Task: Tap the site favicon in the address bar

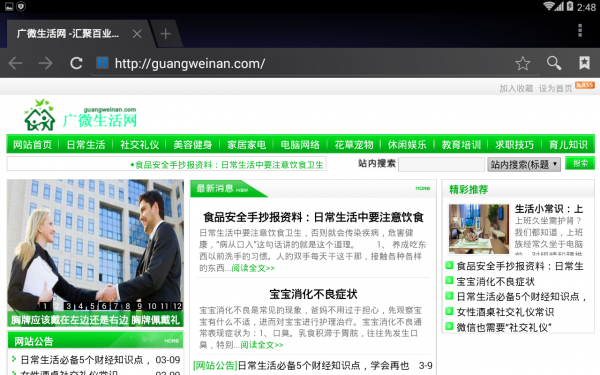Action: [x=103, y=63]
